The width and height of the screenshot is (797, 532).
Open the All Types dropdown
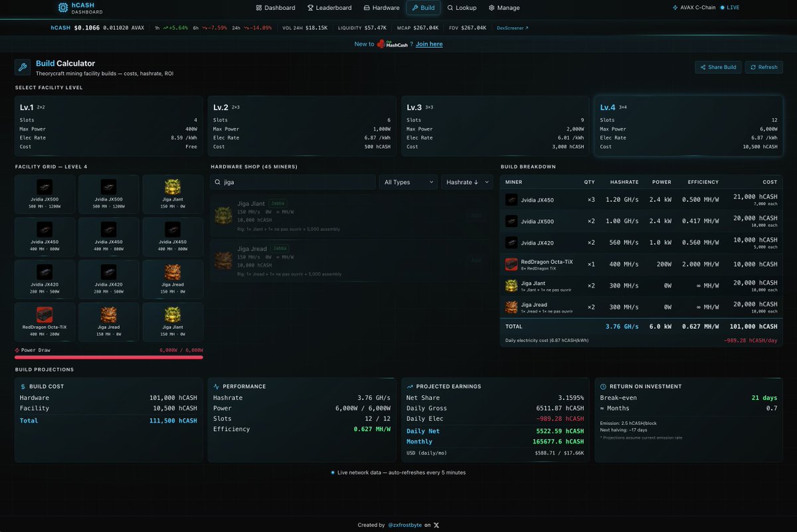(x=408, y=182)
